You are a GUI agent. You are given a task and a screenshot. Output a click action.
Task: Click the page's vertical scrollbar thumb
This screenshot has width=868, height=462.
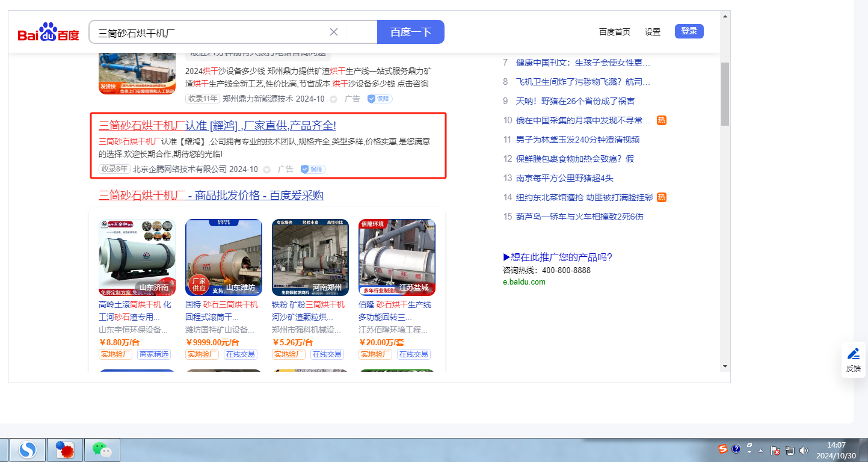725,93
